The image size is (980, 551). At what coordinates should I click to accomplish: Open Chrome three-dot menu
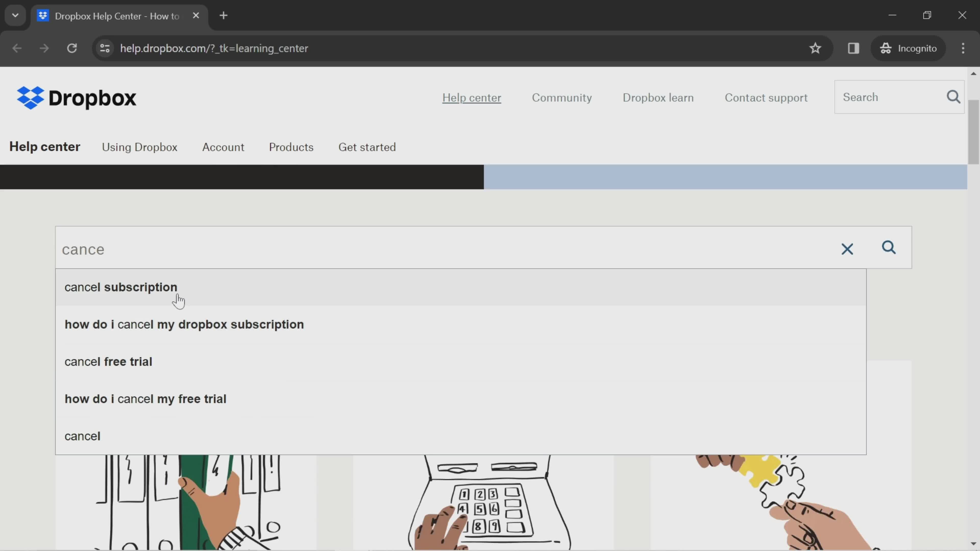click(x=963, y=48)
